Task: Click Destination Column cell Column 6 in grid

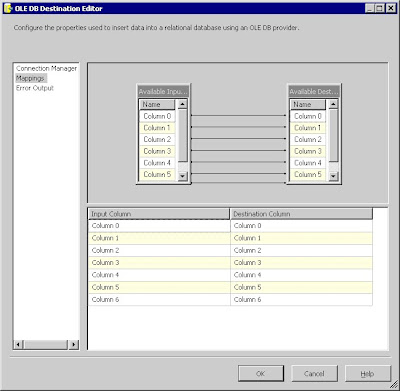Action: [301, 300]
